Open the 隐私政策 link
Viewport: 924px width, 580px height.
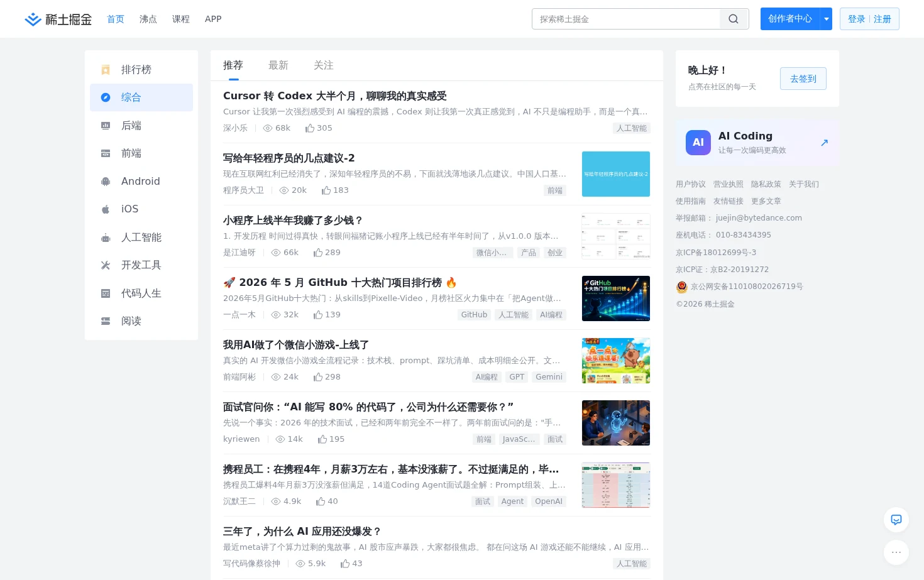click(766, 184)
